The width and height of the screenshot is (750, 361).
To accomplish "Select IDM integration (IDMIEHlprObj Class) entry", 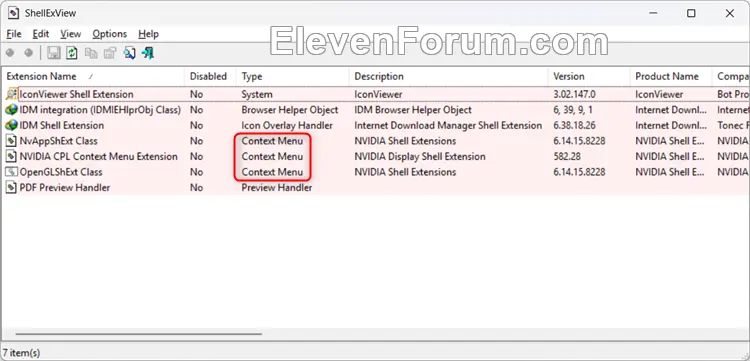I will (x=100, y=110).
